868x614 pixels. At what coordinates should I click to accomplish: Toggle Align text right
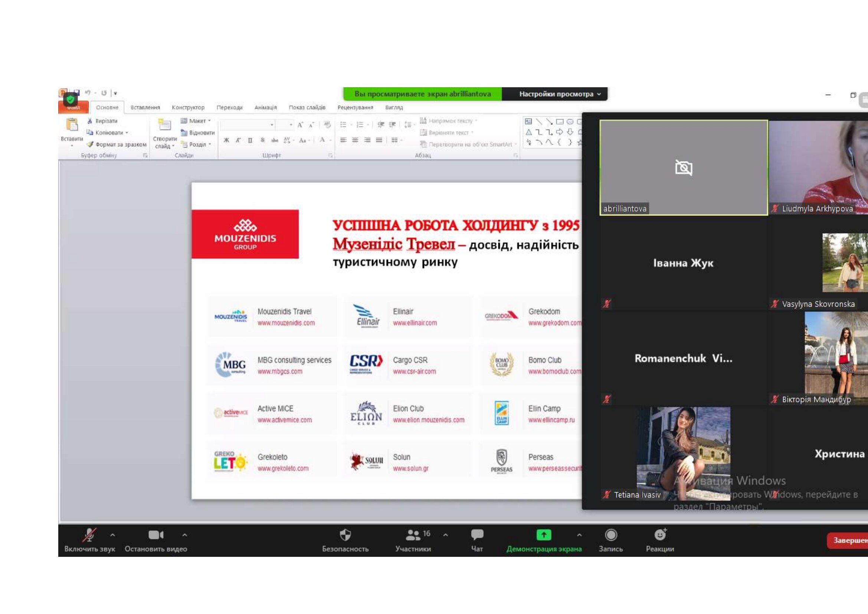tap(367, 140)
